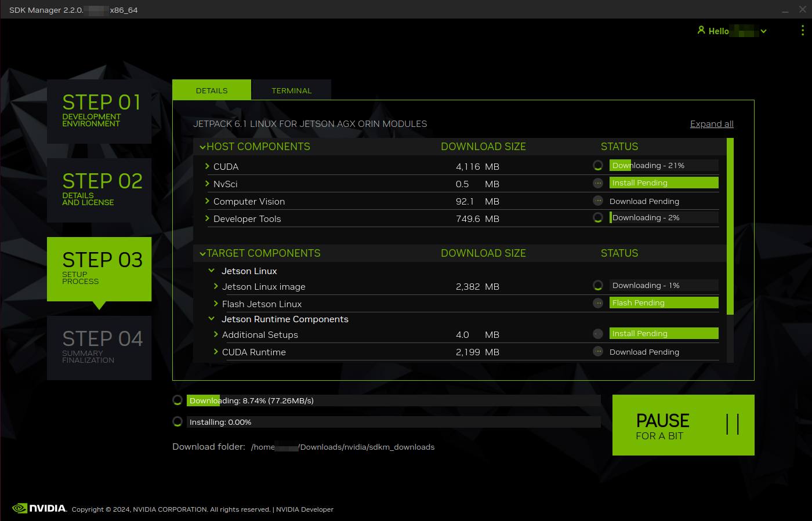
Task: Open the NVIDIA Developer footer link
Action: [x=304, y=509]
